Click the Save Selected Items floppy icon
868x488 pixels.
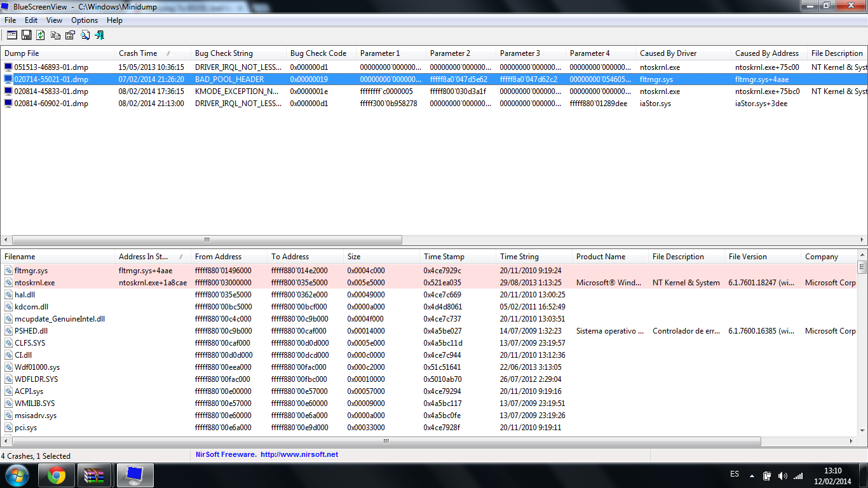27,35
